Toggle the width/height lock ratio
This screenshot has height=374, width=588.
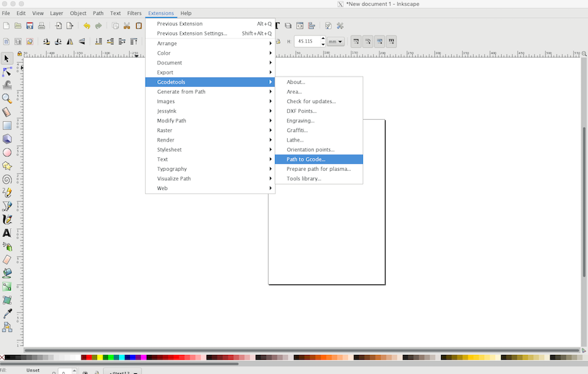pos(278,42)
